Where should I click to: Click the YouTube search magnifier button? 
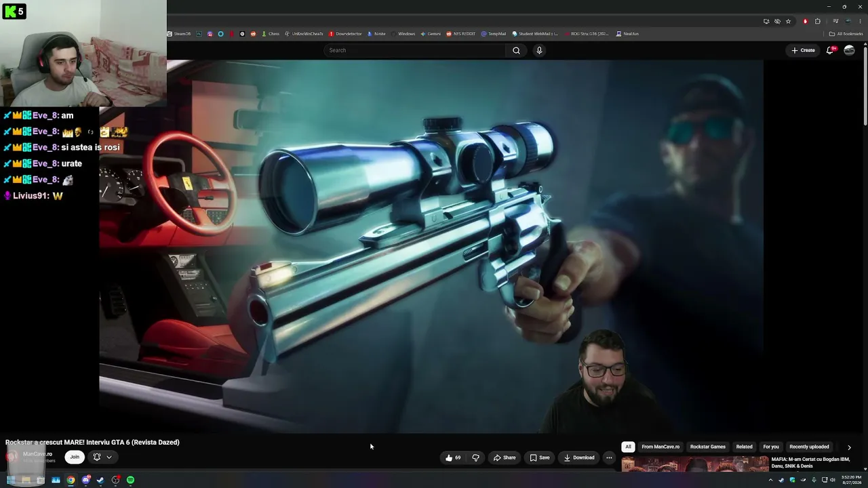516,50
